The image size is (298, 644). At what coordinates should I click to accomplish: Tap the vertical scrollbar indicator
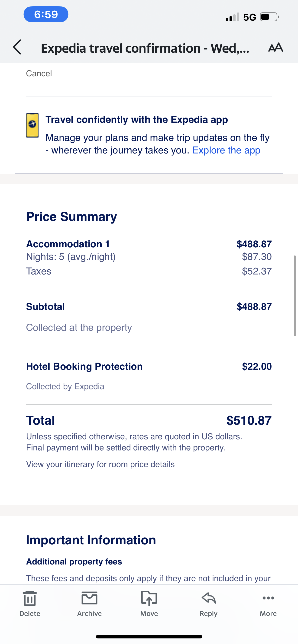click(x=295, y=295)
